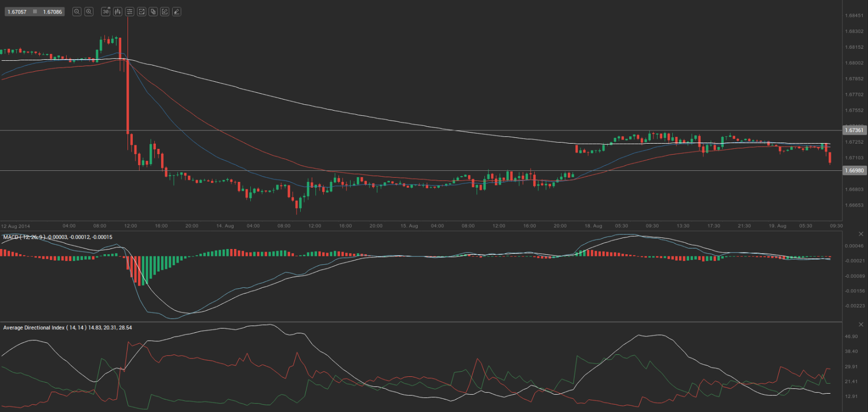868x412 pixels.
Task: Select the 1.67361 price level marker
Action: click(854, 130)
